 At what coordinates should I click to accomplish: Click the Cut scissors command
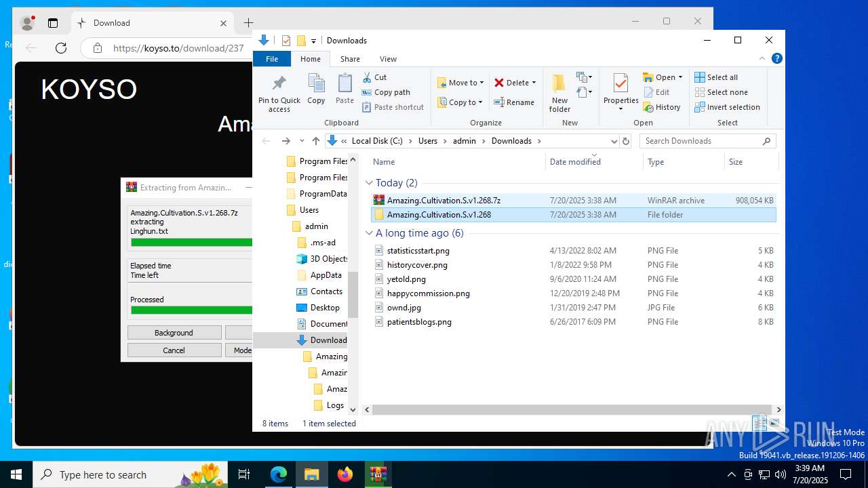click(x=374, y=77)
